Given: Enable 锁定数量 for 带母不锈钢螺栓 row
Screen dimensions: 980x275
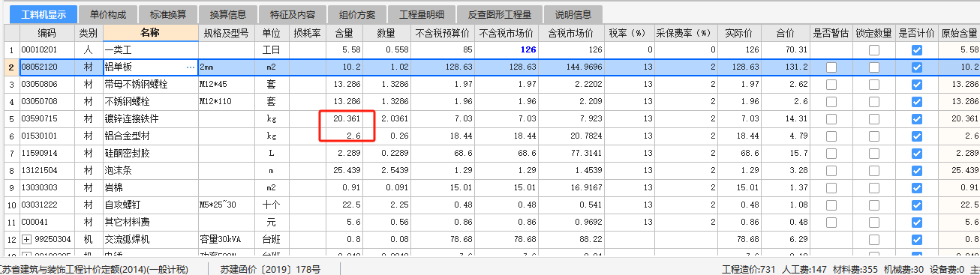Looking at the screenshot, I should [x=874, y=84].
